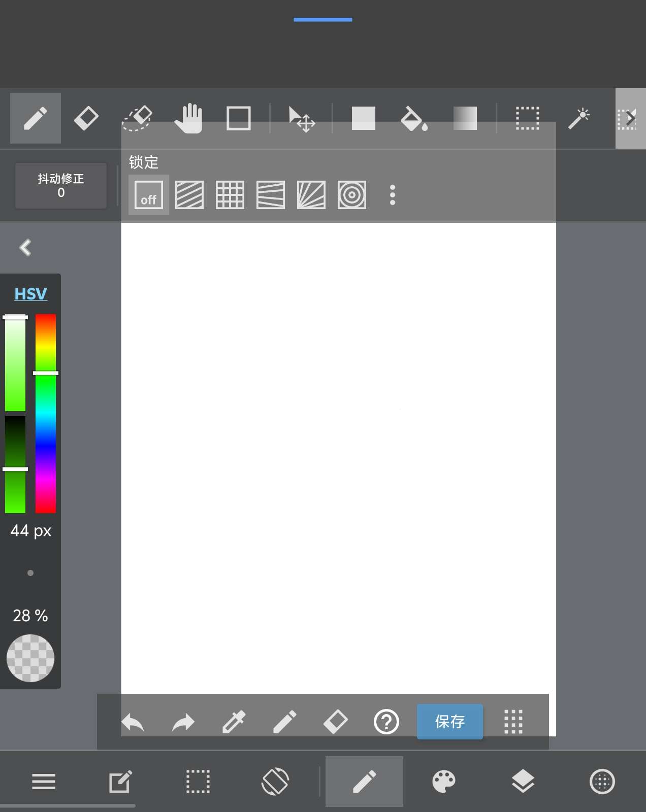646x812 pixels.
Task: Collapse the side color panel
Action: [25, 248]
